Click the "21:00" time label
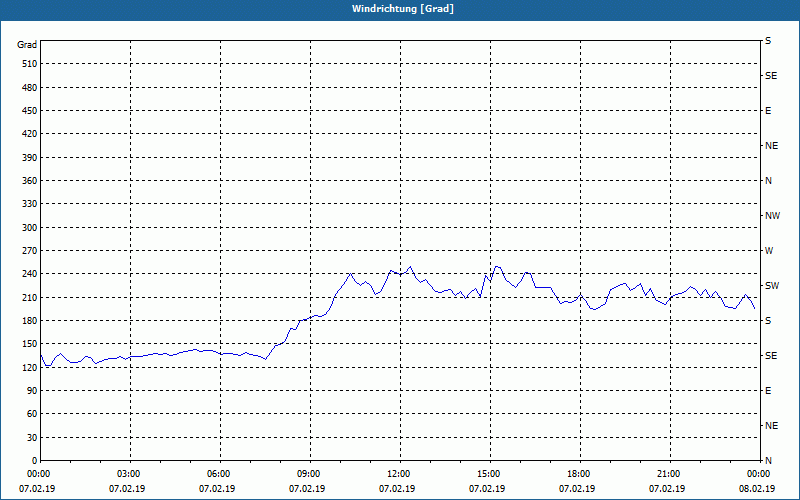800x500 pixels. tap(670, 474)
